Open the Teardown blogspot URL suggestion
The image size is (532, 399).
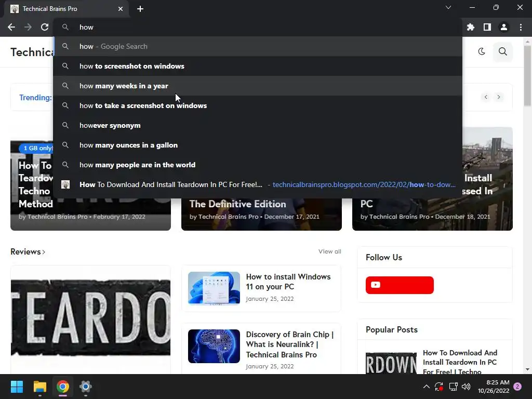258,184
